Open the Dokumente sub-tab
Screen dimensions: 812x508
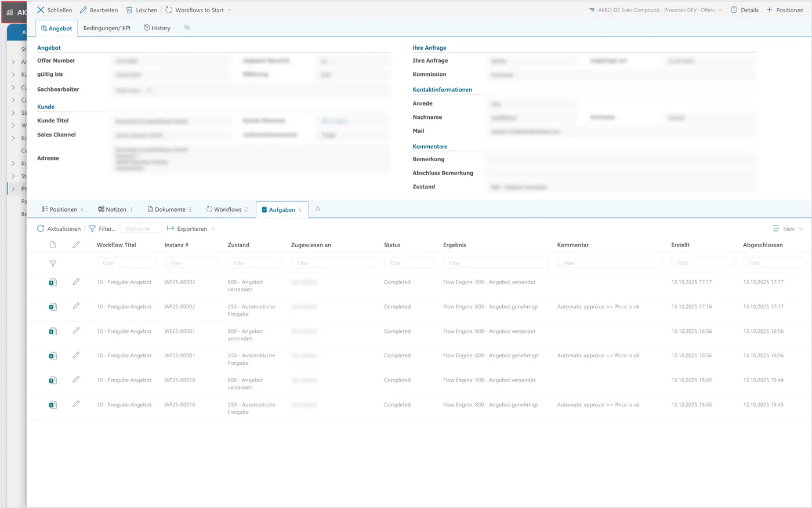(169, 209)
